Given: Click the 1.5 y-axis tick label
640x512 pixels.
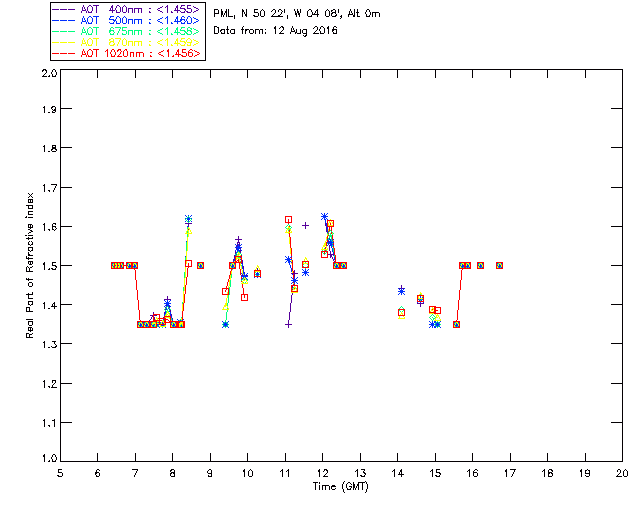Looking at the screenshot, I should pyautogui.click(x=49, y=266).
